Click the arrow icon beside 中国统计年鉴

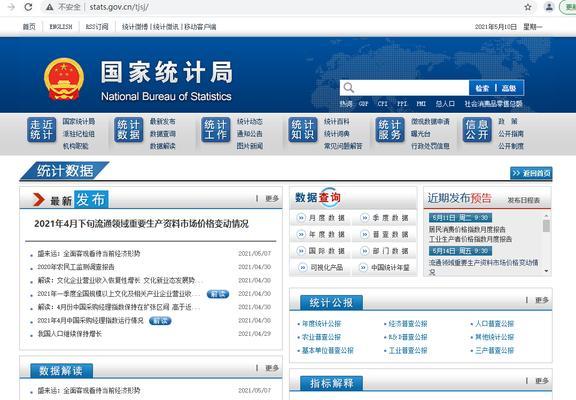coord(363,267)
